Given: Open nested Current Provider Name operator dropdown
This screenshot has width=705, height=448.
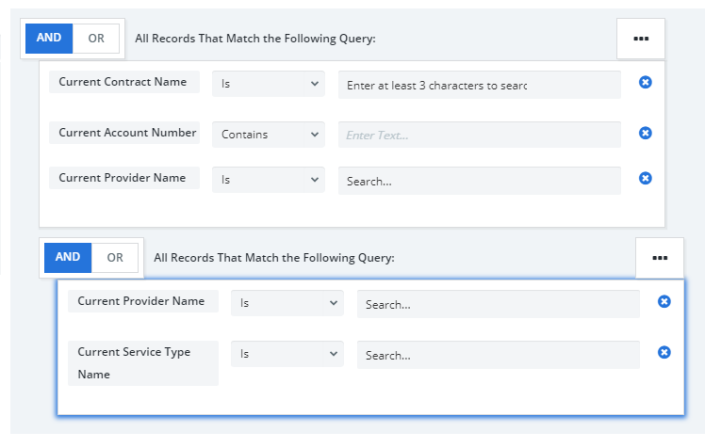Looking at the screenshot, I should [287, 304].
